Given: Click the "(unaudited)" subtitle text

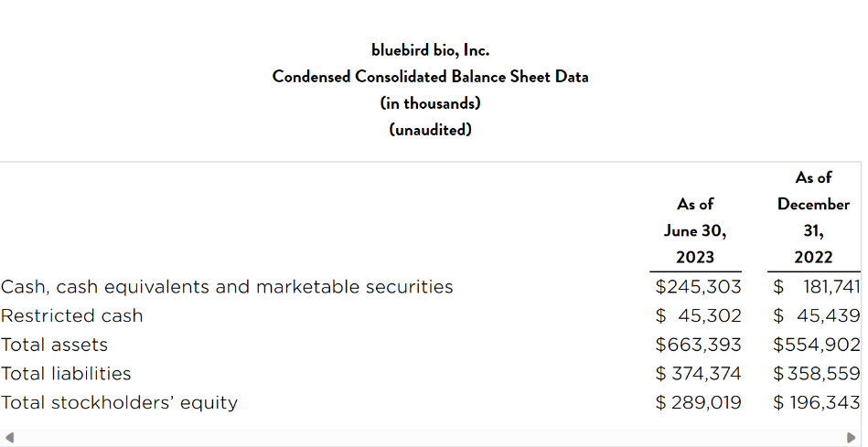Looking at the screenshot, I should [430, 130].
